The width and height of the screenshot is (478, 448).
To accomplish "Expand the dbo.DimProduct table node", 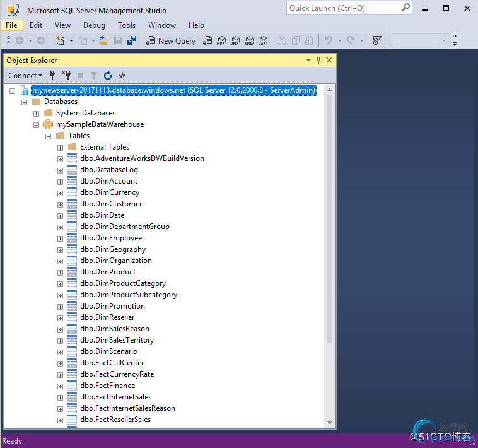I will coord(60,273).
